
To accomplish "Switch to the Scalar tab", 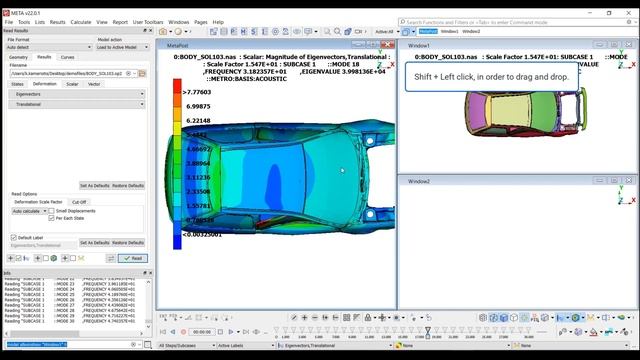I will tap(72, 84).
